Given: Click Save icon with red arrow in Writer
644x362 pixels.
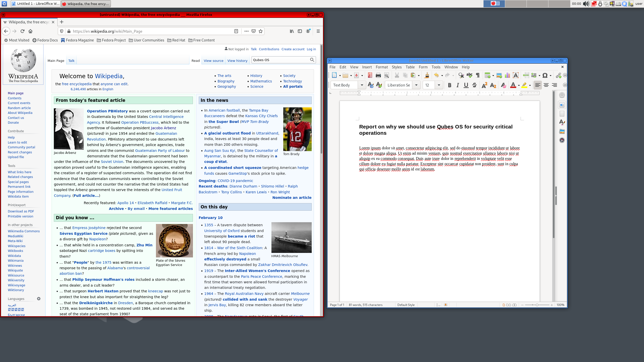Looking at the screenshot, I should pos(356,75).
